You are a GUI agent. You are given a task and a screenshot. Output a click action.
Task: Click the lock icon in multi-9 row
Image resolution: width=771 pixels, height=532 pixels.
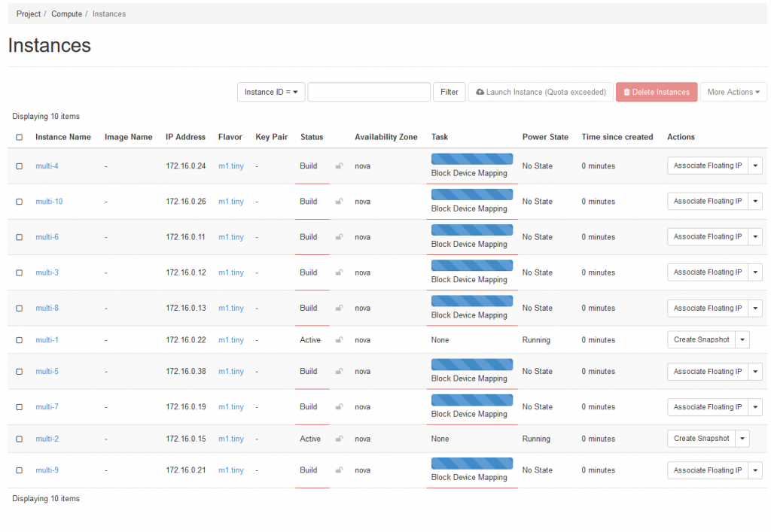pos(340,470)
